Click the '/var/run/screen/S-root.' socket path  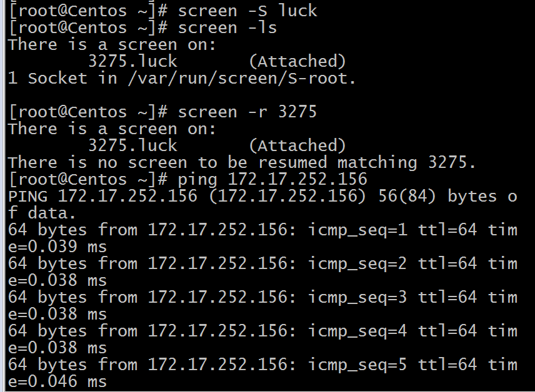(242, 79)
